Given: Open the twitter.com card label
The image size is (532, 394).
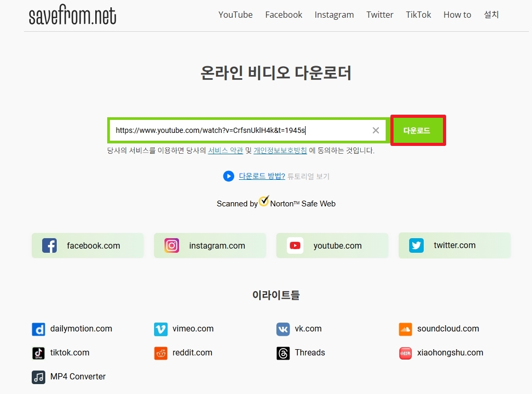Looking at the screenshot, I should [x=454, y=245].
